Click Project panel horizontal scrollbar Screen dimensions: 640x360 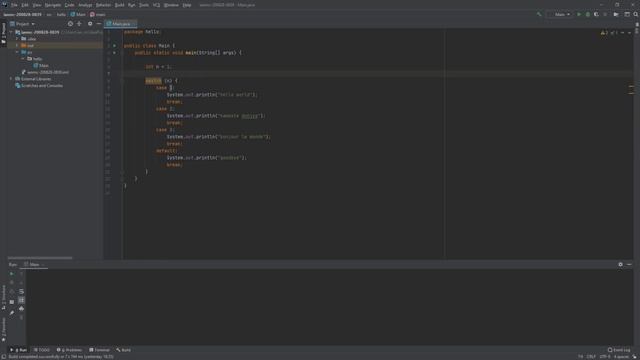(40, 258)
